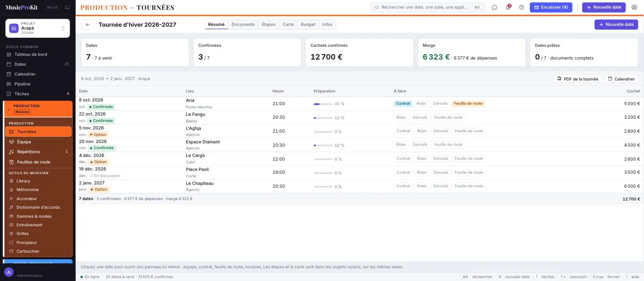Open the user account icon in the header
Image resolution: width=644 pixels, height=281 pixels.
[x=634, y=7]
